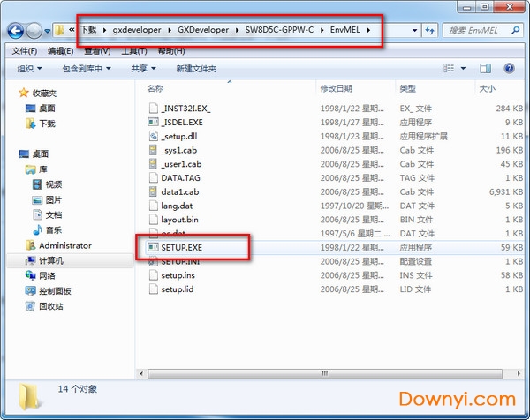
Task: Click the 新建文件夹 button
Action: tap(196, 69)
